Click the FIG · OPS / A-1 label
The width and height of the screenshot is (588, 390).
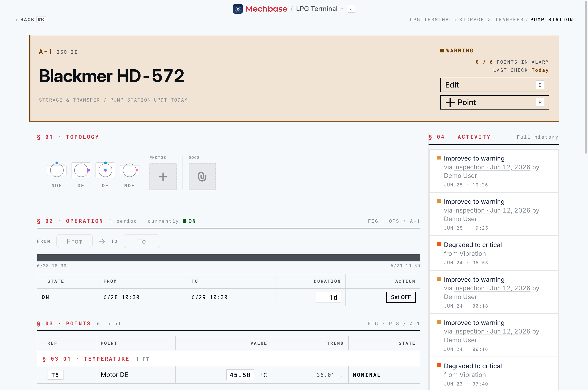click(x=394, y=221)
